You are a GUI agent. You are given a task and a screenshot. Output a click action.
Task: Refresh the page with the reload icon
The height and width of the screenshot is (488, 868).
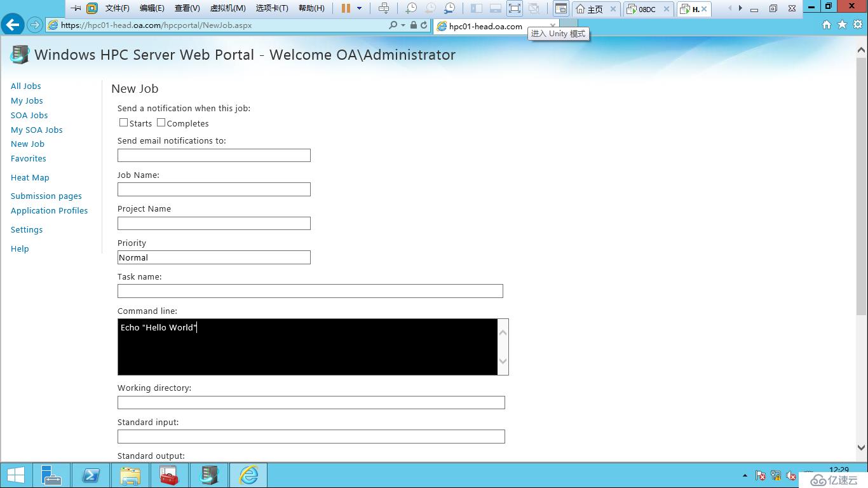click(x=424, y=25)
